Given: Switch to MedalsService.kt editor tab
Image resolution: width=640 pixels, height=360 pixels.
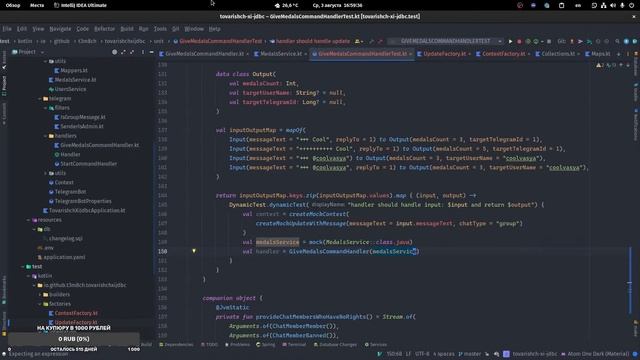Looking at the screenshot, I should [280, 54].
